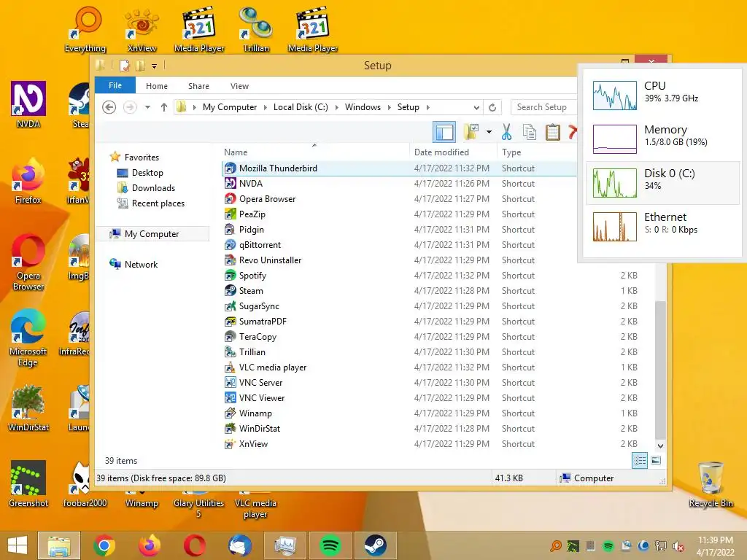Open the Greenshot desktop shortcut

28,484
